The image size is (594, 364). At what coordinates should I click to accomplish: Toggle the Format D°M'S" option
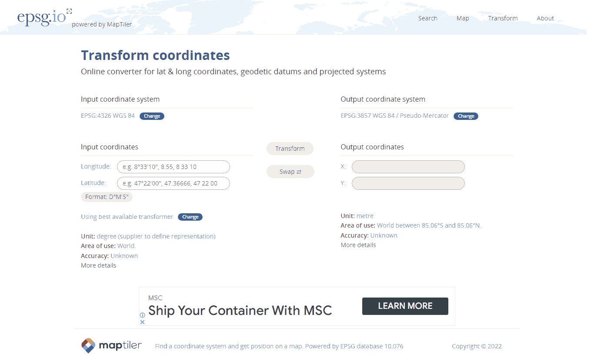pos(107,197)
